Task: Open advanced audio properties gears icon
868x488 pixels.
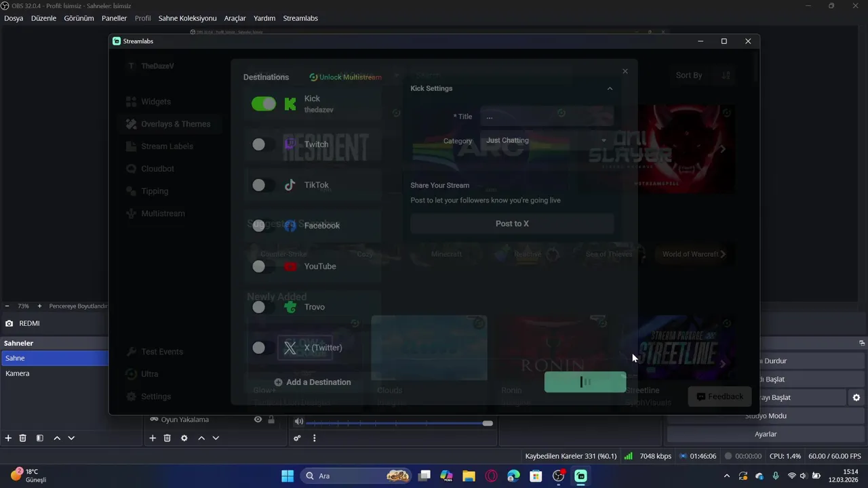Action: point(297,439)
